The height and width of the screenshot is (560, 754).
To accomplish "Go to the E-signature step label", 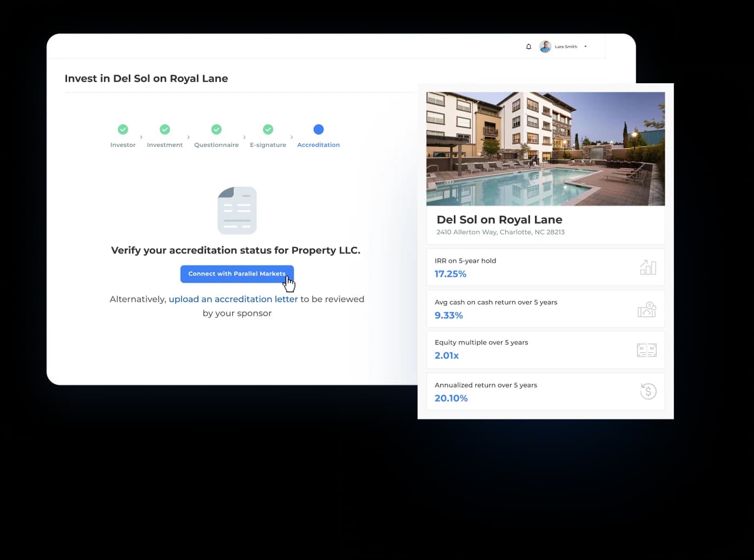I will tap(268, 145).
